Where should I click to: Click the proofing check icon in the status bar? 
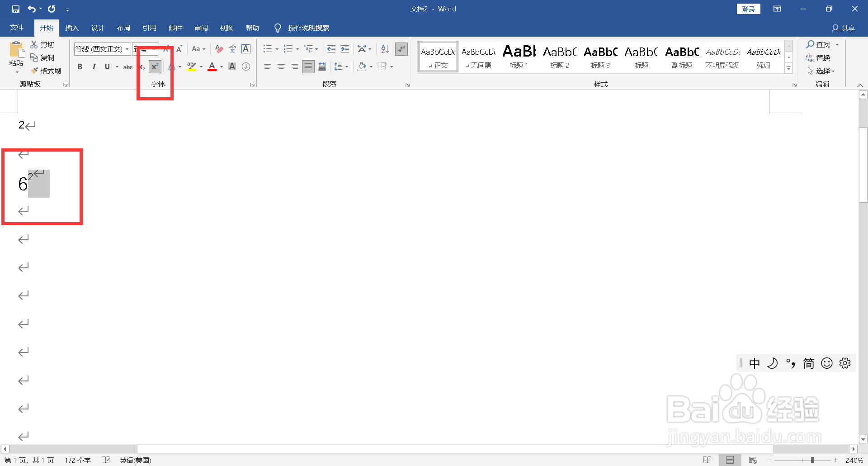(106, 460)
